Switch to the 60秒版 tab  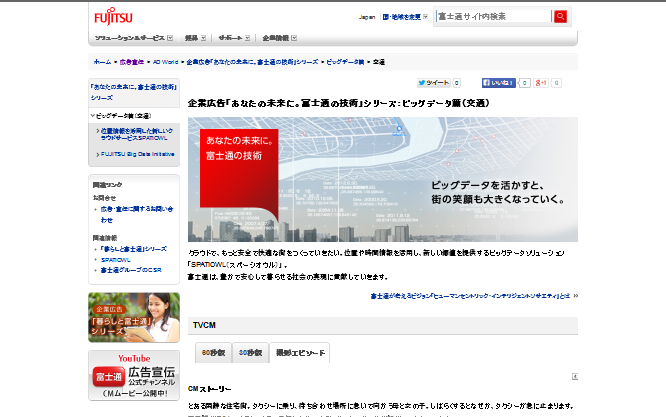(213, 353)
